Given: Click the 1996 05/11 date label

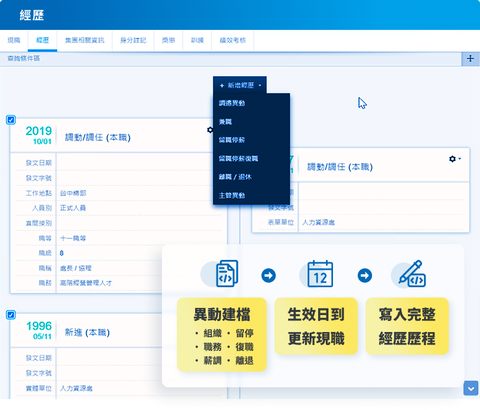Looking at the screenshot, I should [39, 330].
